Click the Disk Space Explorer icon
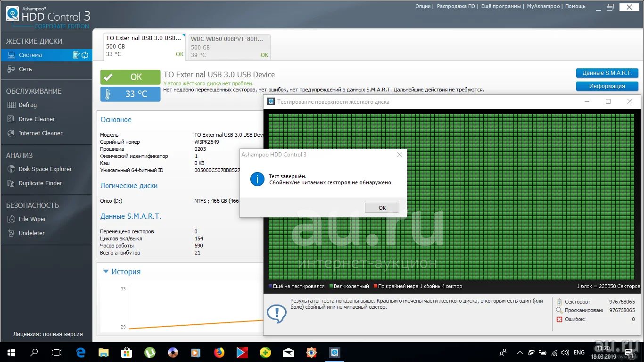The height and width of the screenshot is (362, 644). pos(11,169)
